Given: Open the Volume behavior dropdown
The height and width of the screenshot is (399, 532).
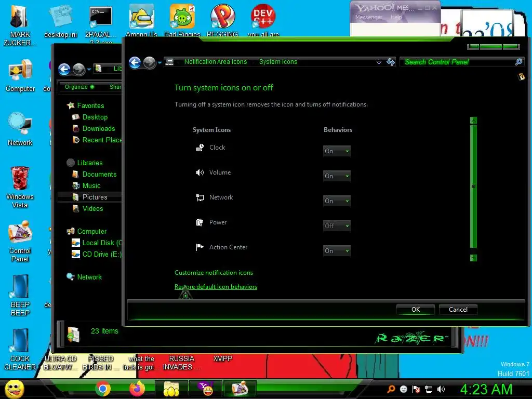Looking at the screenshot, I should (337, 176).
